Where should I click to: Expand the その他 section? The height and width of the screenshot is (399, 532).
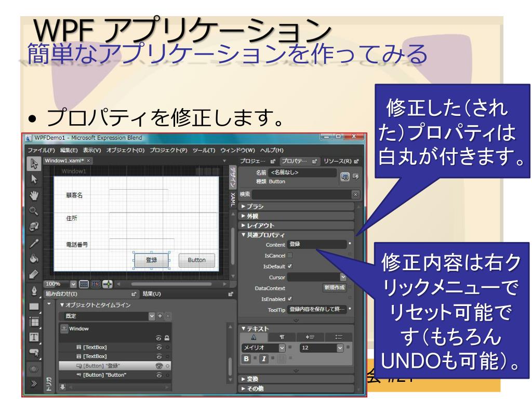243,388
